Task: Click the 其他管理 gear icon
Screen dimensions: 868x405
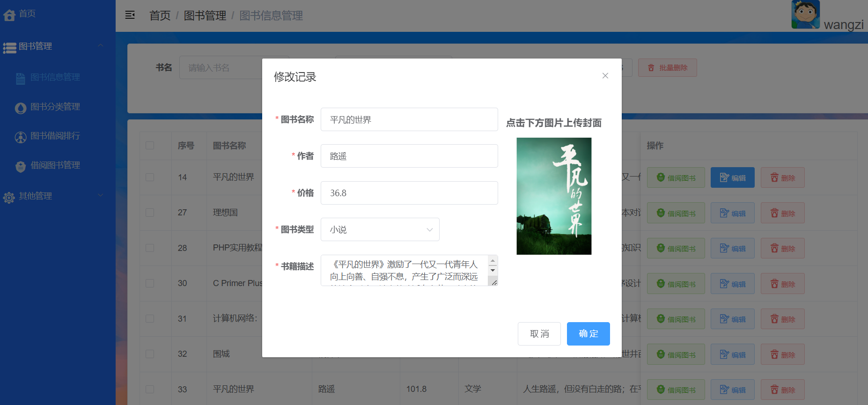Action: point(9,198)
